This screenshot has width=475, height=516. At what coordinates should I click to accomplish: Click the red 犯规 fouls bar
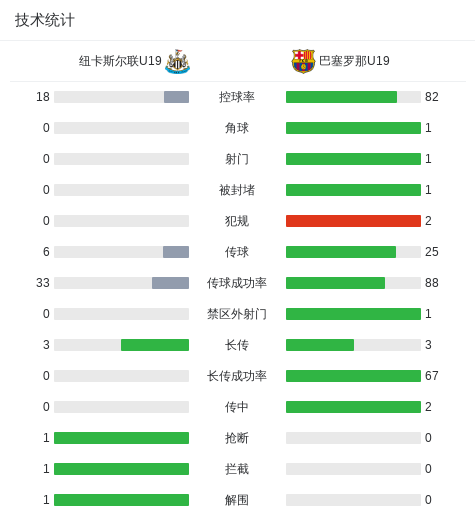(353, 221)
